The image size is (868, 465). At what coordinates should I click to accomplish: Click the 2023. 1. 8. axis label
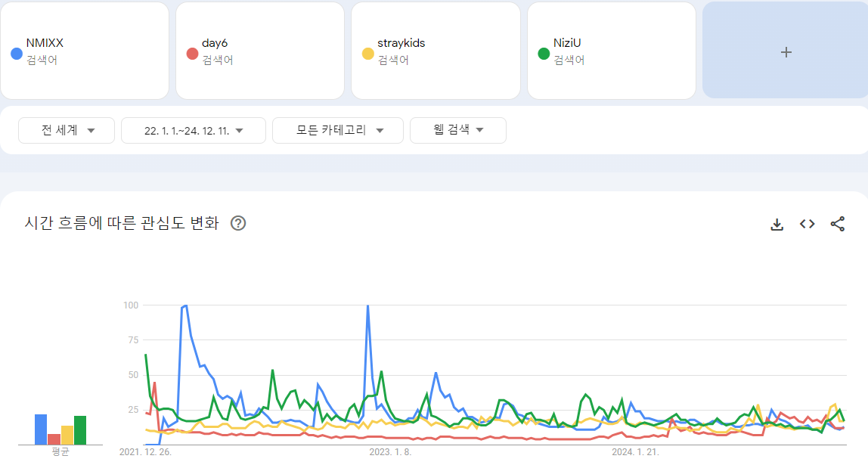[390, 451]
